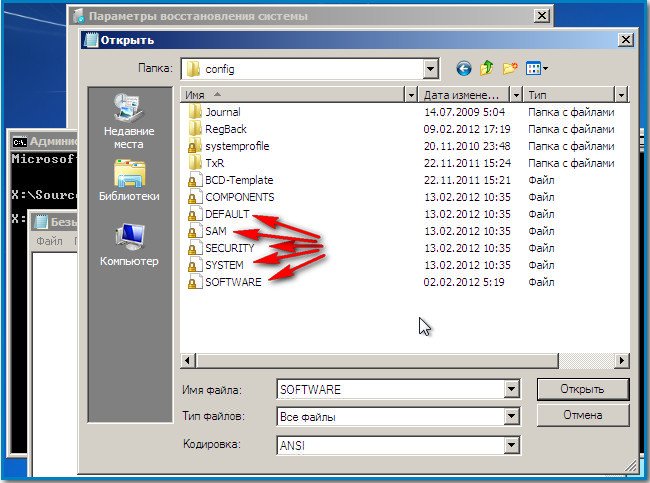Select Компьютер in the places sidebar

pyautogui.click(x=129, y=246)
